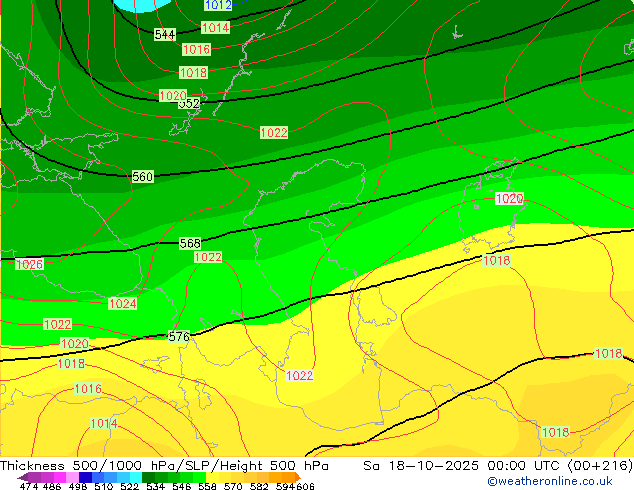Viewport: 634px width, 490px height.
Task: Click the 582 legend value
Action: pos(259,486)
